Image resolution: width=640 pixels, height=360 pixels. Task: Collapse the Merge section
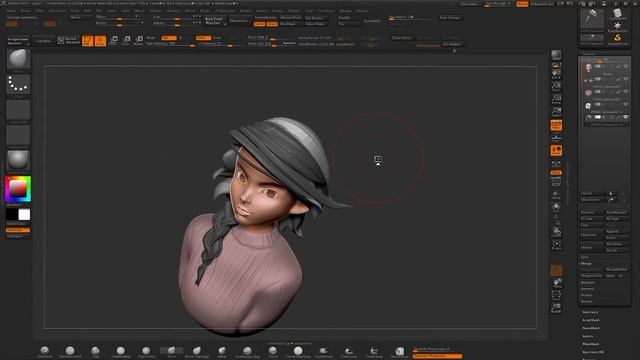click(x=586, y=264)
